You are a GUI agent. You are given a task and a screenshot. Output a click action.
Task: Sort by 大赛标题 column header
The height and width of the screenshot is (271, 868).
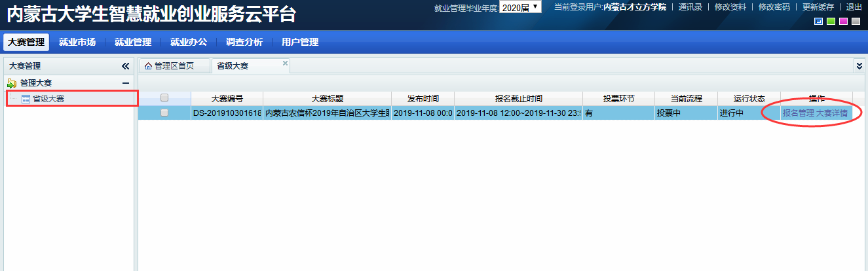tap(327, 98)
